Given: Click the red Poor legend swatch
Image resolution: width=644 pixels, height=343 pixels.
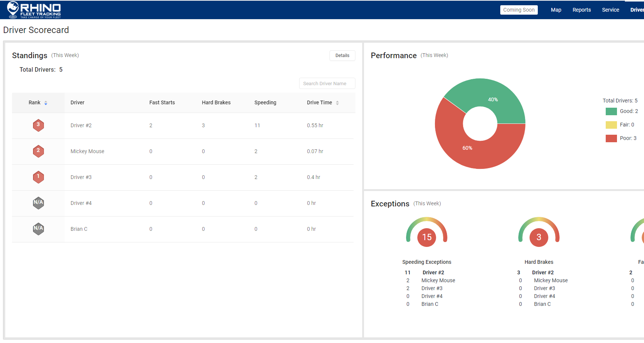Looking at the screenshot, I should pos(611,138).
